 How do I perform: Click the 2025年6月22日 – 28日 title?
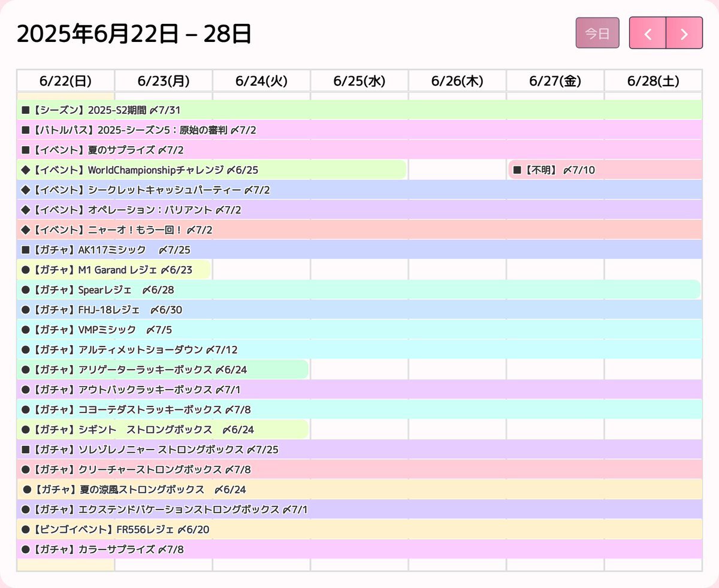(x=134, y=34)
